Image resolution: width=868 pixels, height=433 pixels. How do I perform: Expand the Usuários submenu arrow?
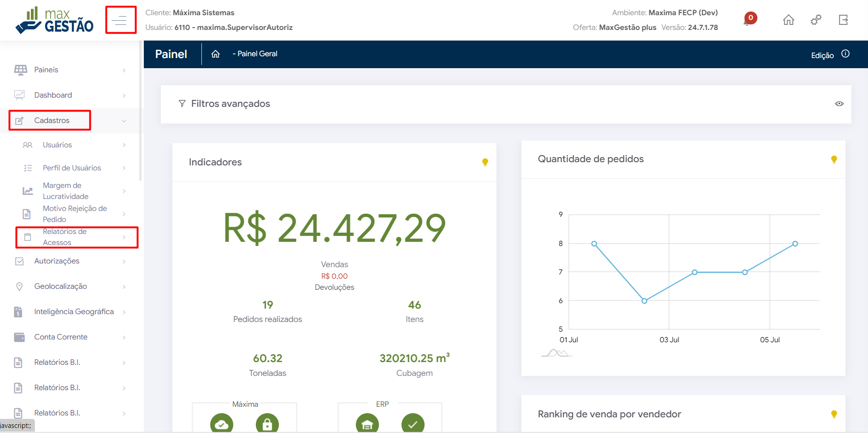124,145
